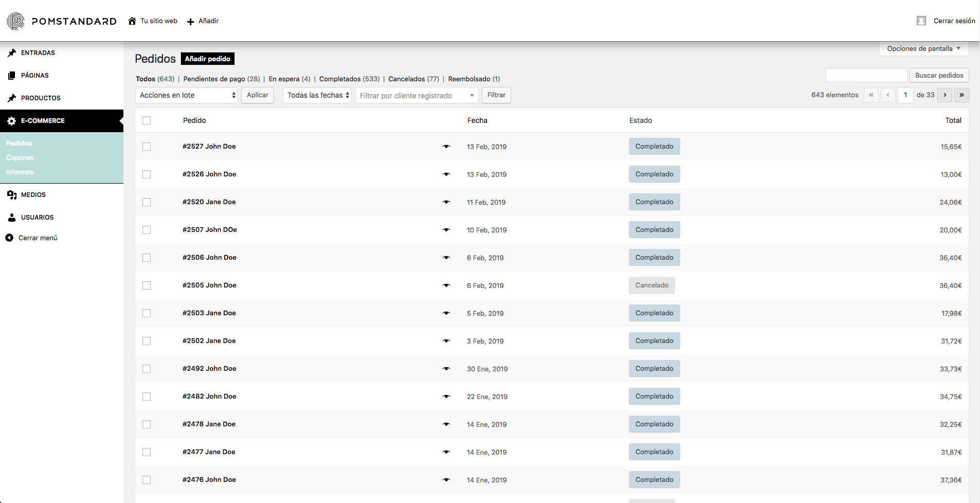This screenshot has width=980, height=503.
Task: Preview order #2527 with the eye icon
Action: (x=446, y=147)
